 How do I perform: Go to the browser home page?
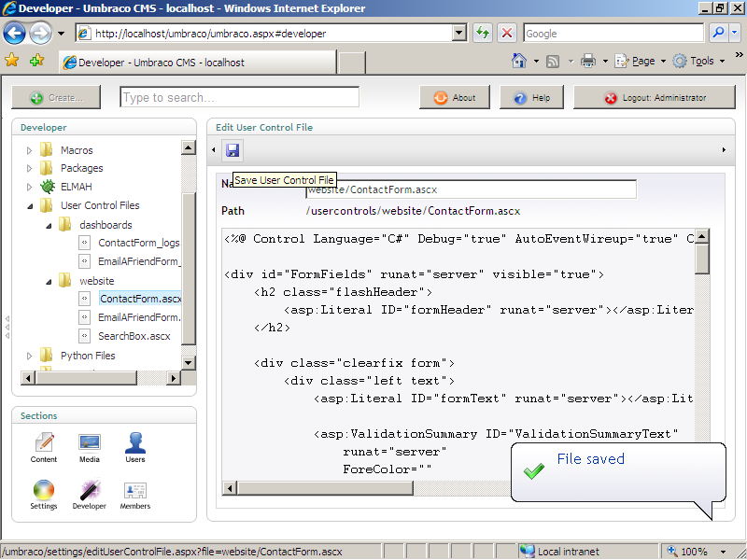[x=519, y=61]
